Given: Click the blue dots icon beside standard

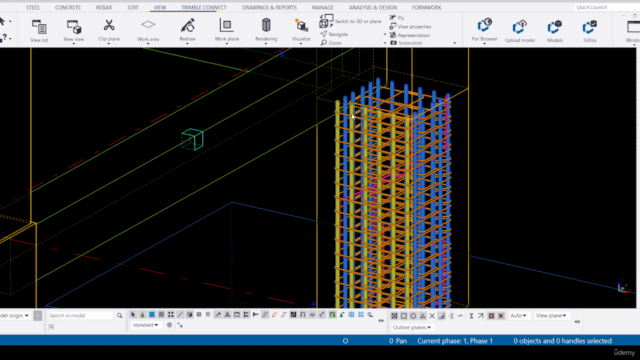Looking at the screenshot, I should pyautogui.click(x=180, y=325).
